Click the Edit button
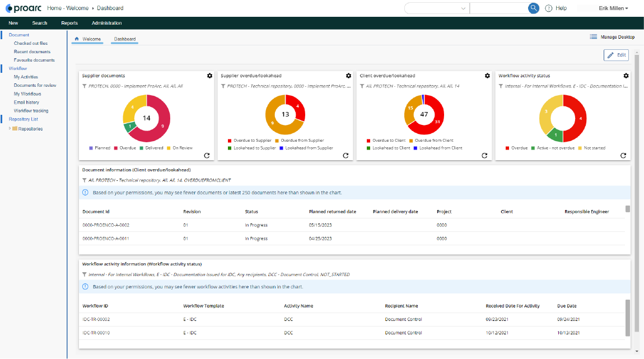 [x=615, y=54]
